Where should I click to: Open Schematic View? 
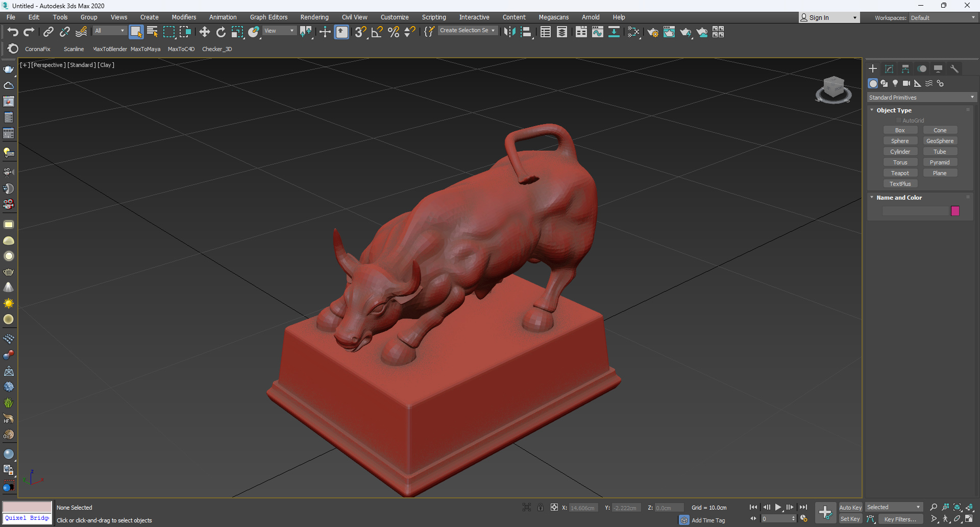pyautogui.click(x=614, y=32)
